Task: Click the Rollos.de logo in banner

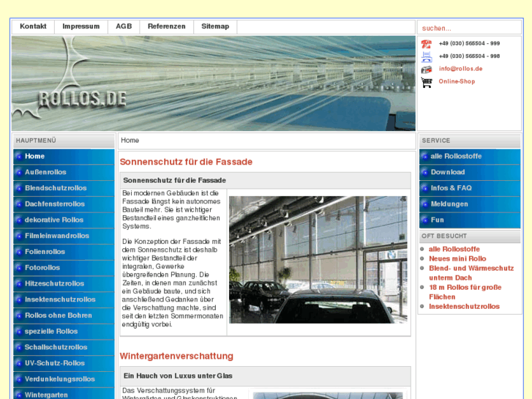Action: point(82,99)
